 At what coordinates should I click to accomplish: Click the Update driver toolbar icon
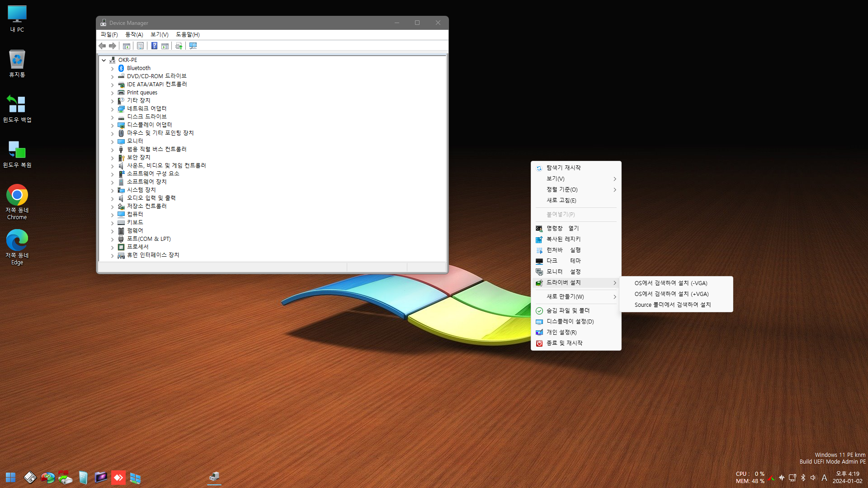point(179,46)
